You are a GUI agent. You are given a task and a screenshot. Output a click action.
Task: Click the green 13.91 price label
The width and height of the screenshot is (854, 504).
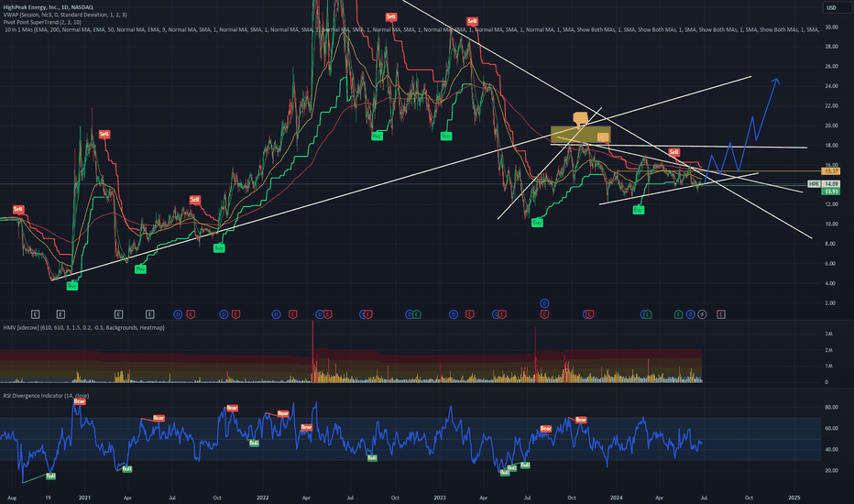pyautogui.click(x=831, y=192)
